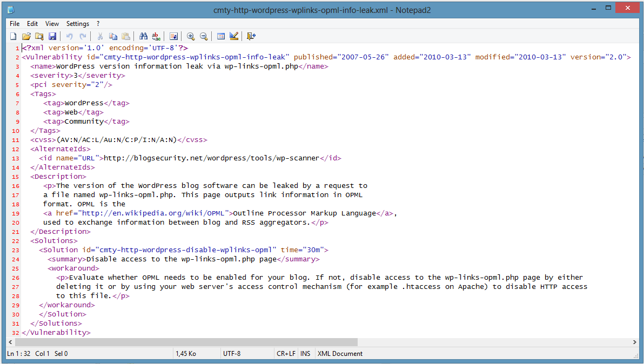Open Find with the binoculars icon
This screenshot has height=364, width=644.
(143, 36)
